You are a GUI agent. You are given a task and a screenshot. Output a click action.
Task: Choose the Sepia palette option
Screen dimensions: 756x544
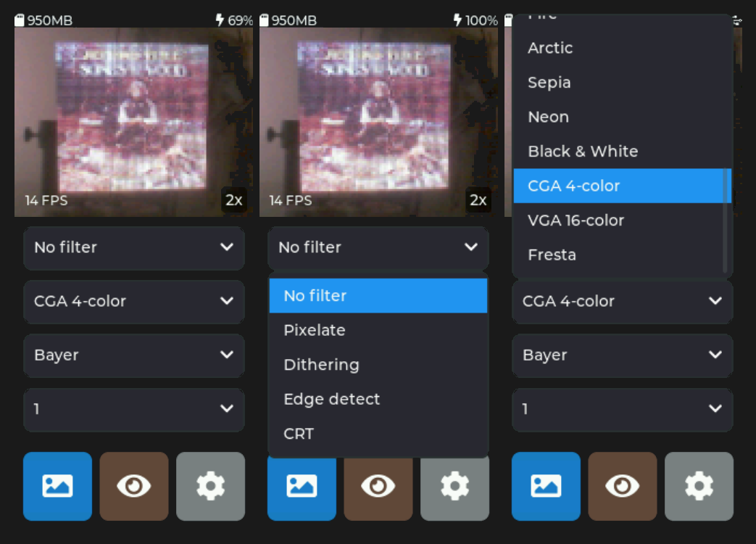(549, 83)
